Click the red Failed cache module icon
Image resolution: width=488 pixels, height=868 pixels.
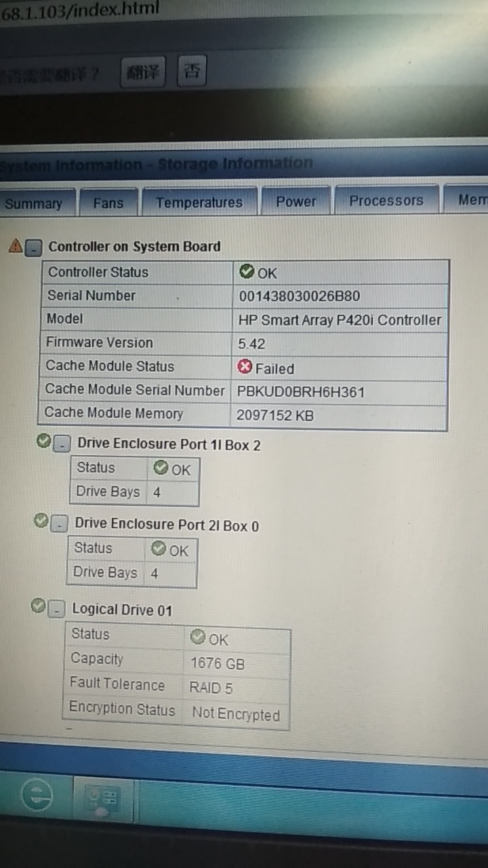245,367
